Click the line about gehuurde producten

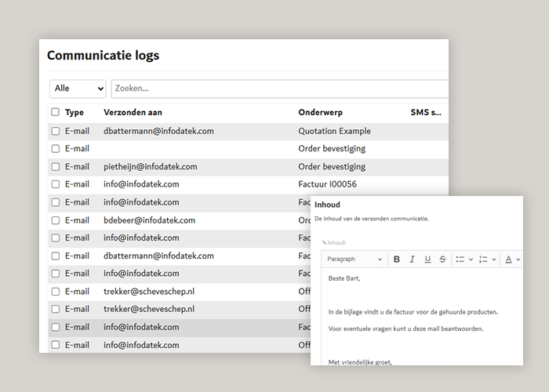(x=413, y=312)
